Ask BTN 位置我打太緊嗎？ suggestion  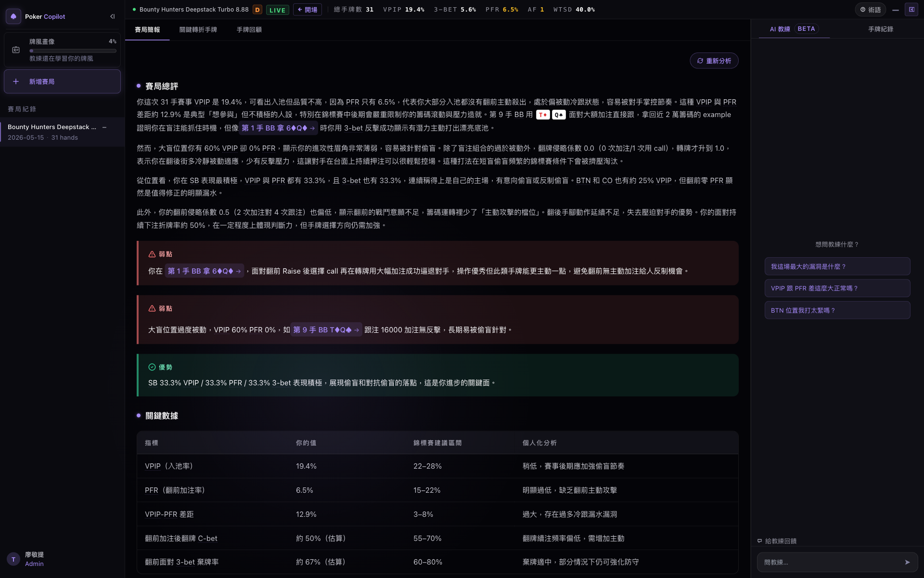pos(837,310)
